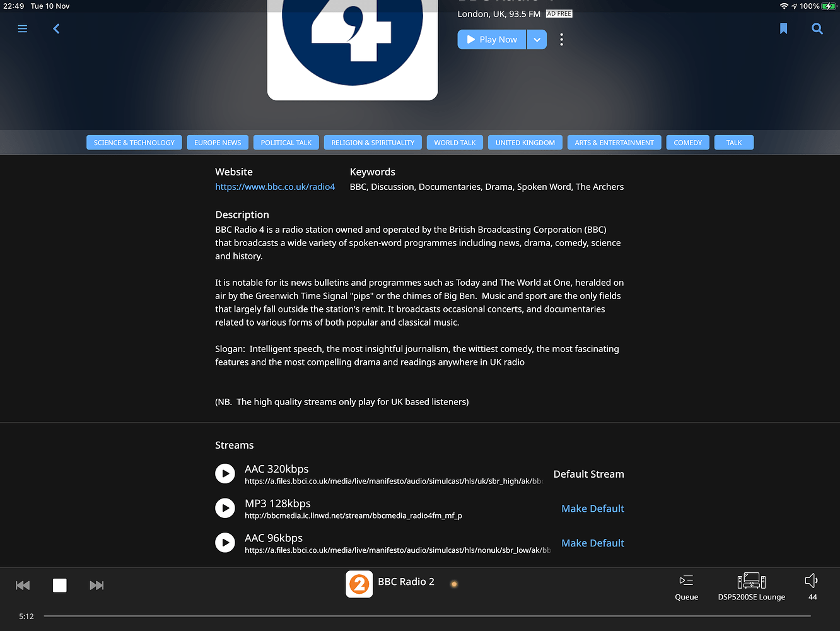The width and height of the screenshot is (840, 631).
Task: Skip to next track
Action: [x=96, y=586]
